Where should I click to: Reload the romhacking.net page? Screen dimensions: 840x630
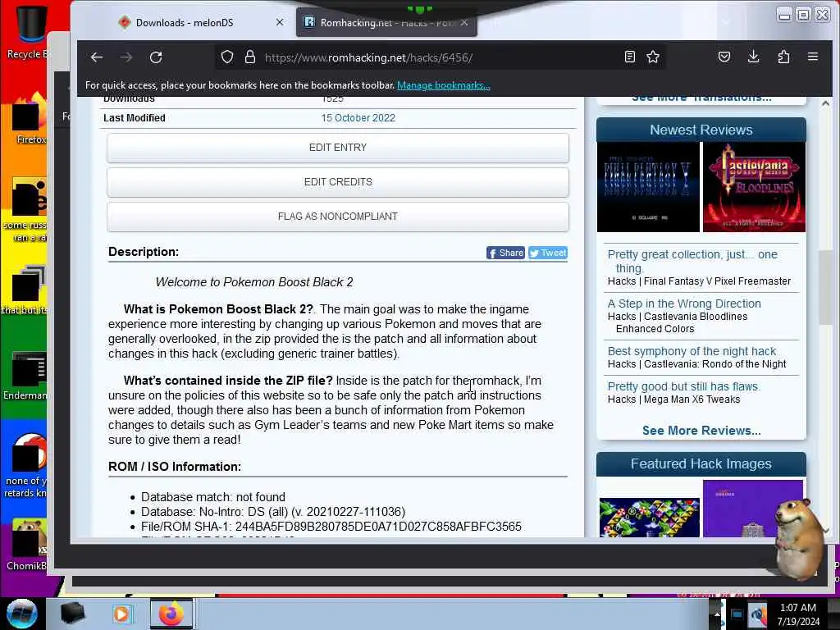click(156, 57)
